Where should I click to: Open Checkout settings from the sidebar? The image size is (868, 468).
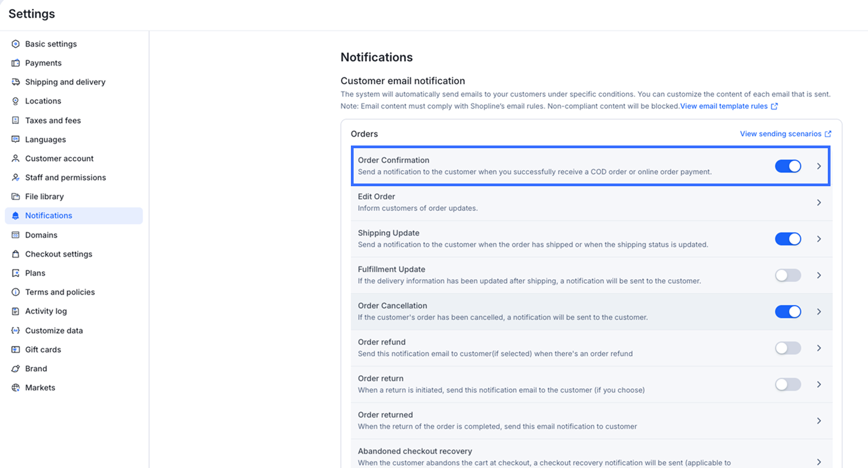coord(59,254)
